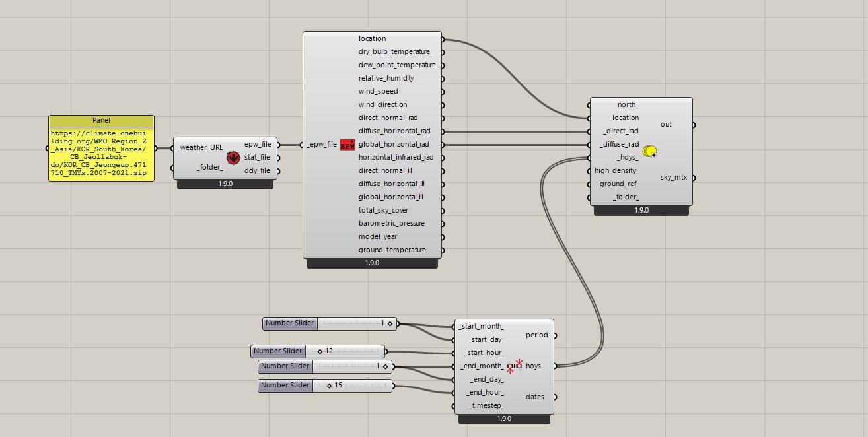Image resolution: width=868 pixels, height=437 pixels.
Task: Click the _weather_URL input label
Action: point(199,147)
